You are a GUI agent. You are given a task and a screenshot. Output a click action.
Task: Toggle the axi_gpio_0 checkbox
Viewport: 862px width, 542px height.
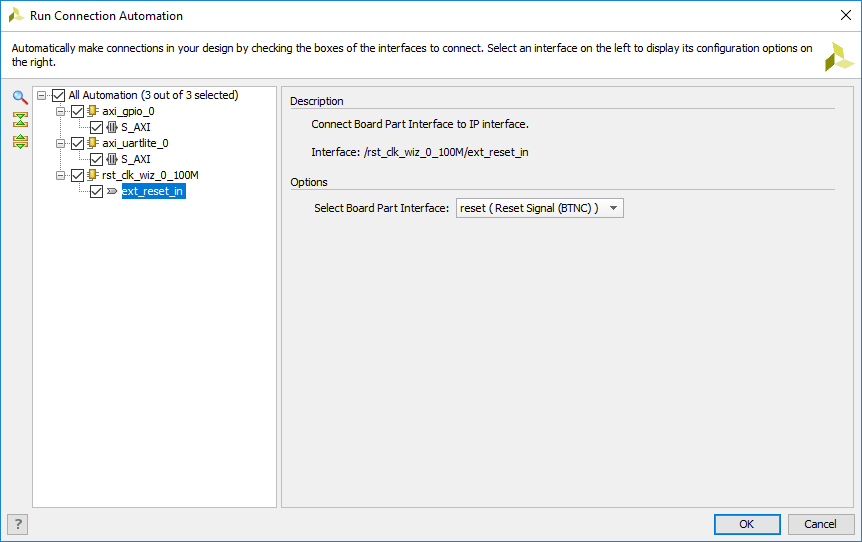pos(78,111)
